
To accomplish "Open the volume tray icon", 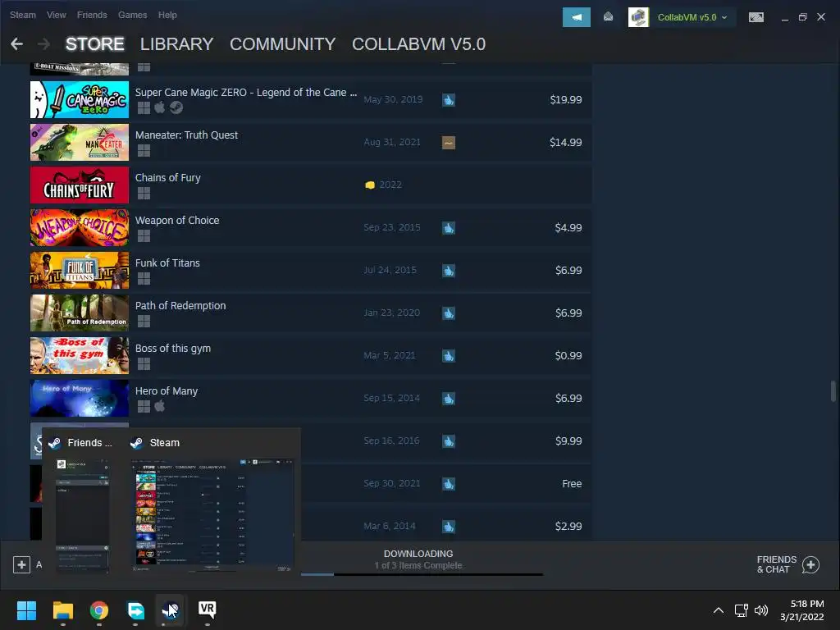I will coord(760,610).
